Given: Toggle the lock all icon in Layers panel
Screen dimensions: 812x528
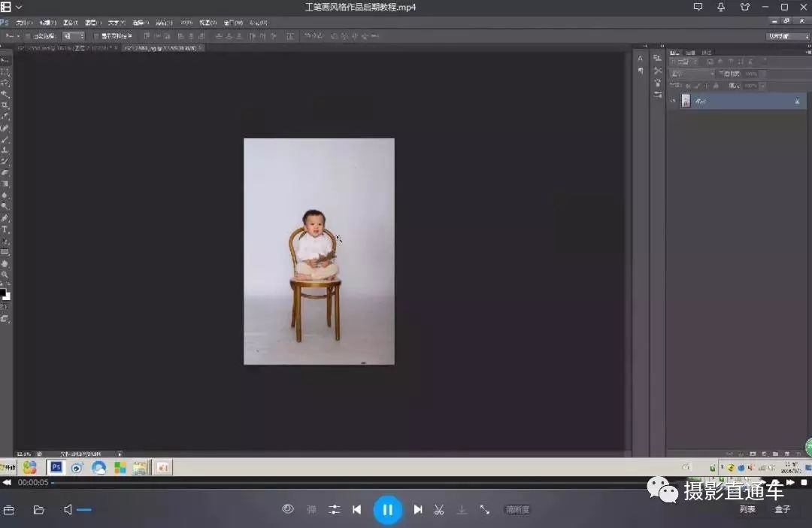Looking at the screenshot, I should pos(717,86).
